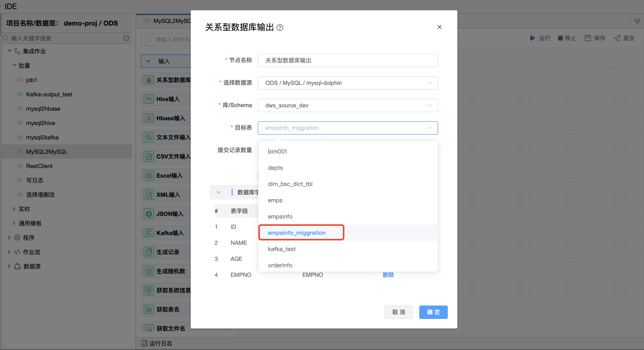This screenshot has height=350, width=644.
Task: Click the 生成记录 component icon
Action: 149,252
